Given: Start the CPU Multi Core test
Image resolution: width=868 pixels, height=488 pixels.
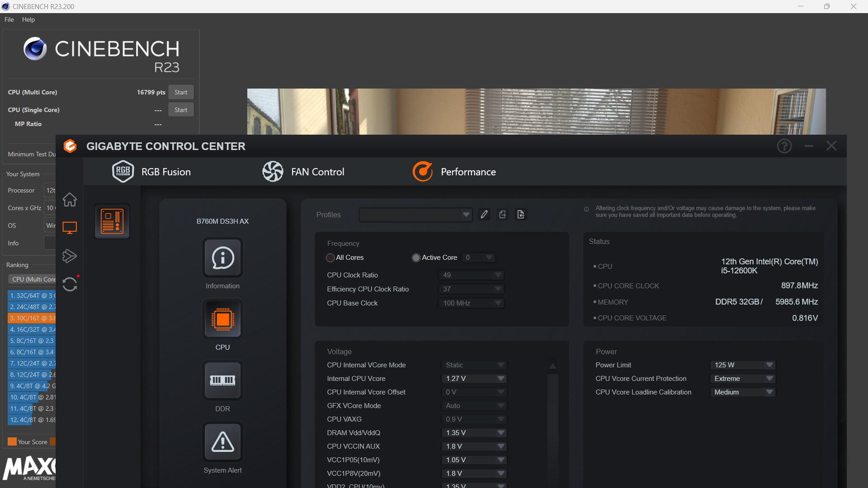Looking at the screenshot, I should pyautogui.click(x=181, y=92).
